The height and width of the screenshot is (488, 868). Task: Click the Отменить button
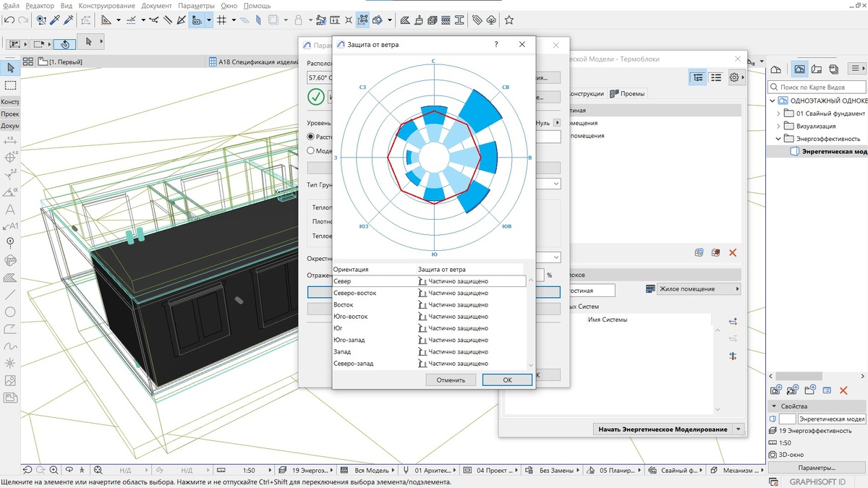click(451, 380)
